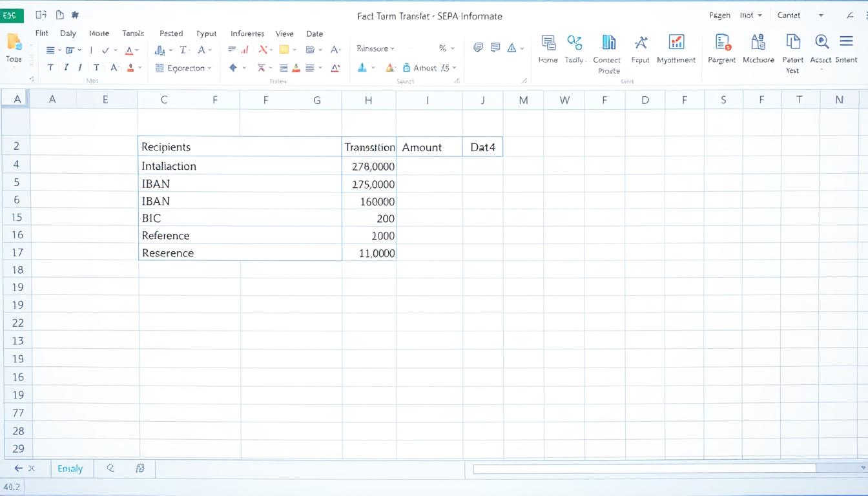The height and width of the screenshot is (496, 868).
Task: Open the Rinssore dropdown
Action: [375, 48]
